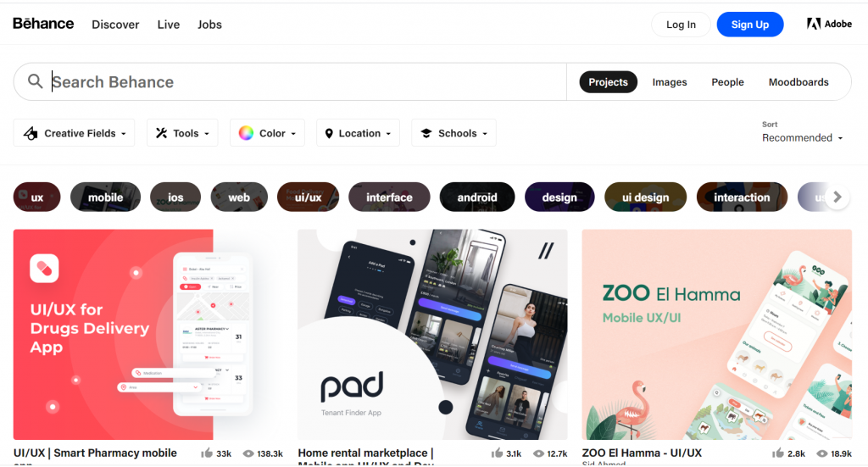Open the ZOO El Hamma project thumbnail
This screenshot has height=467, width=868.
coord(716,334)
